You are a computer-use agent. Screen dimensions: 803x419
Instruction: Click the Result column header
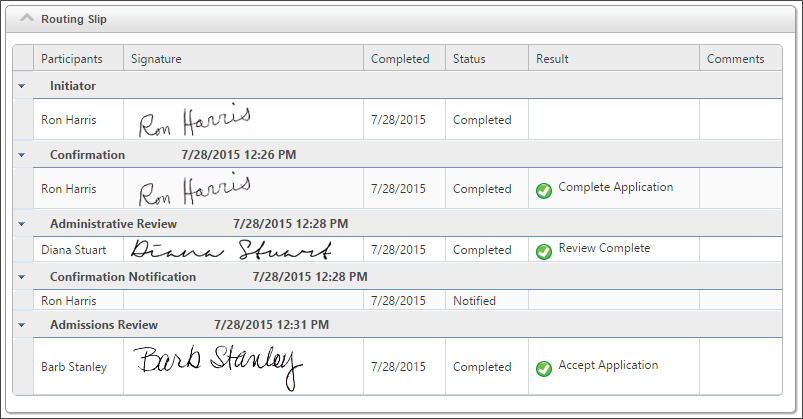pos(552,59)
